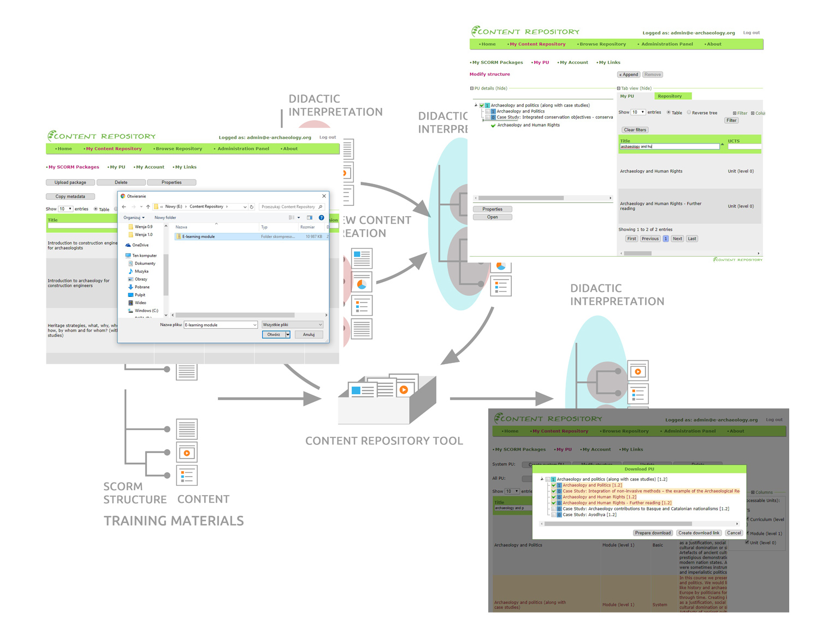Open My SCORM Packages in upload package window
Screen dimensions: 840x642
(x=73, y=167)
